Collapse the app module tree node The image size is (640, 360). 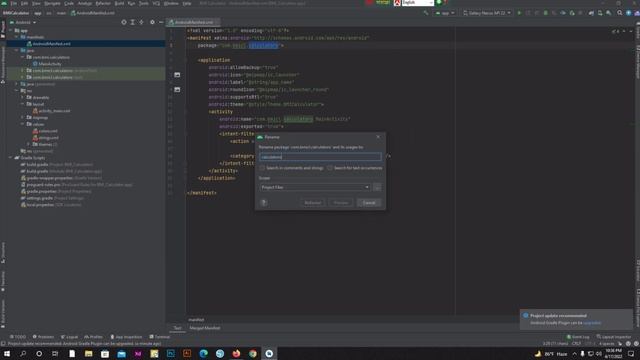[11, 30]
